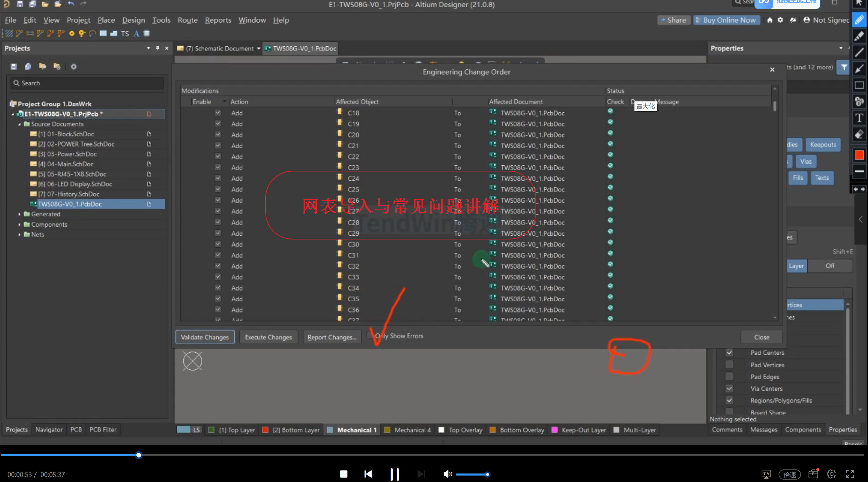This screenshot has width=868, height=482.
Task: Click the Keepouts filter button
Action: [823, 145]
